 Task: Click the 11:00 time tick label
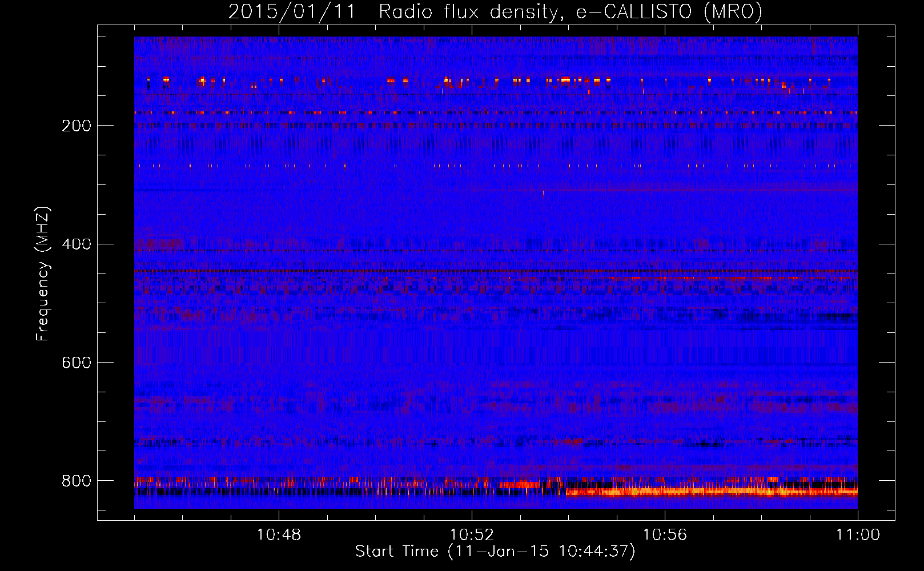[858, 535]
